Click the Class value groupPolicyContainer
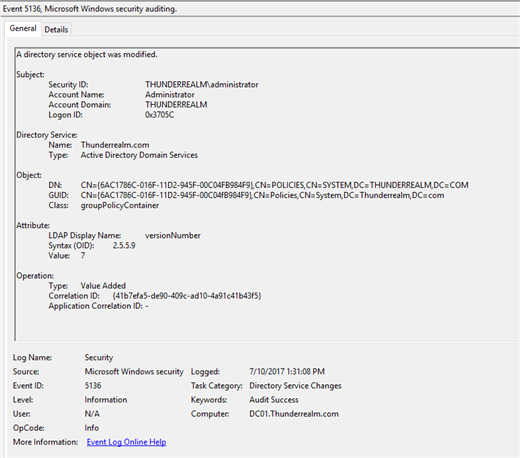Screen dimensions: 520x458 [120, 205]
